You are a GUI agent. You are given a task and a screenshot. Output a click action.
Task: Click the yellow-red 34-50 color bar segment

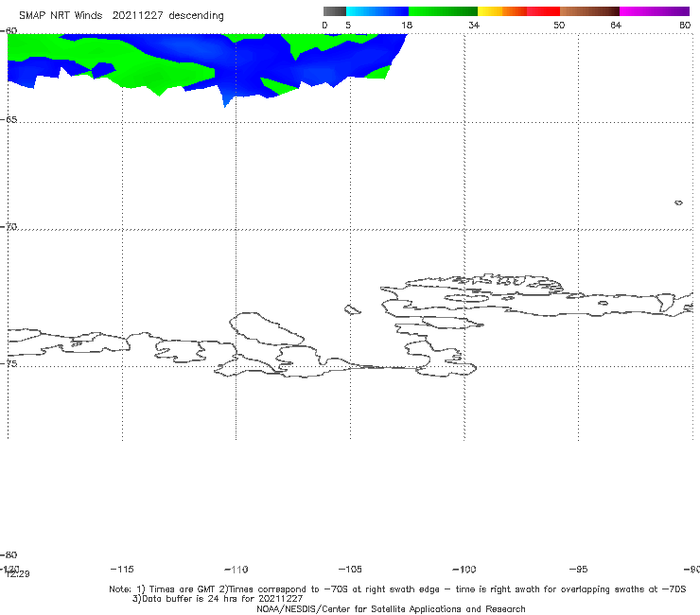(518, 11)
